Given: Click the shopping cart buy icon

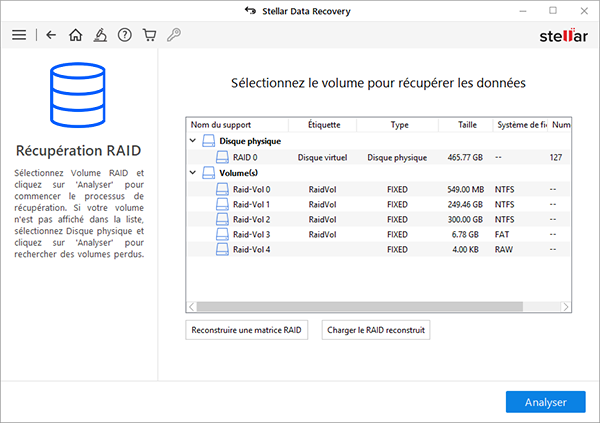Looking at the screenshot, I should (x=149, y=35).
